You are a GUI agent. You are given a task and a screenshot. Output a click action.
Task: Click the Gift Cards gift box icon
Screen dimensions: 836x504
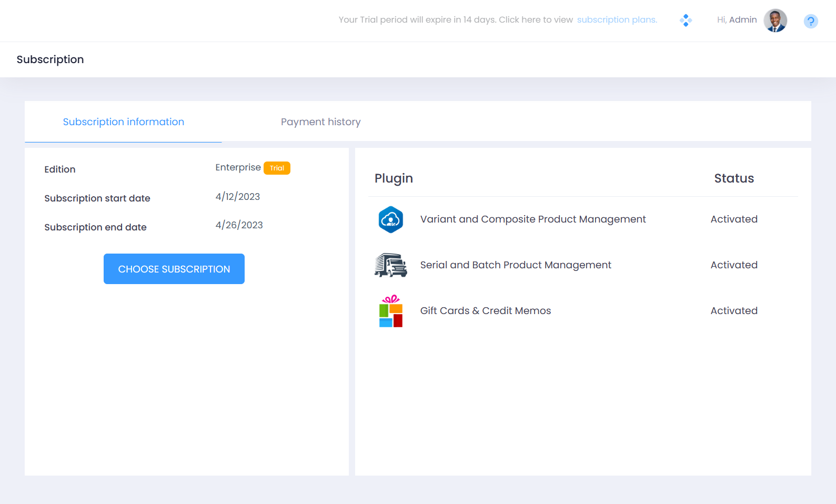click(x=390, y=311)
